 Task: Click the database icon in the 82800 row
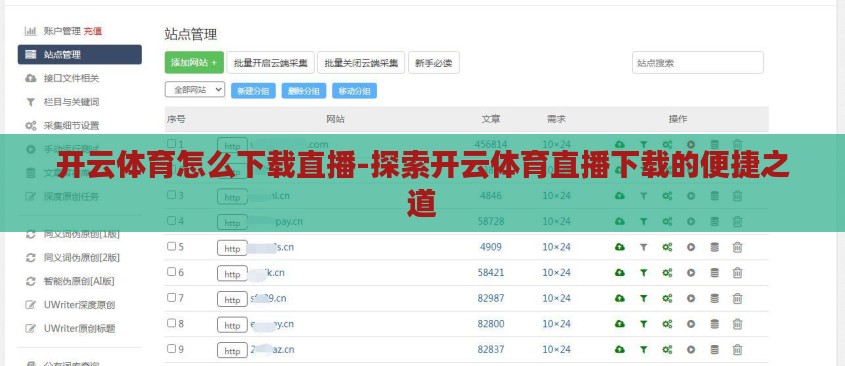click(715, 324)
